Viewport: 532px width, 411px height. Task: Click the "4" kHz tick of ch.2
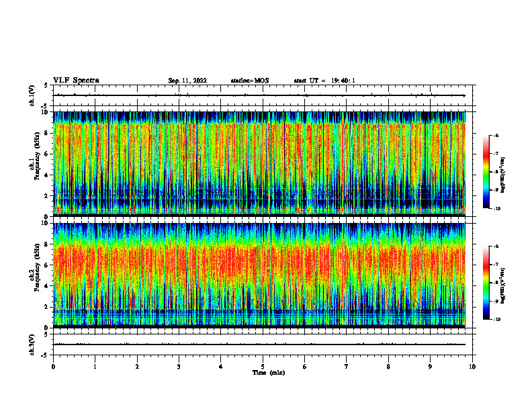click(47, 286)
